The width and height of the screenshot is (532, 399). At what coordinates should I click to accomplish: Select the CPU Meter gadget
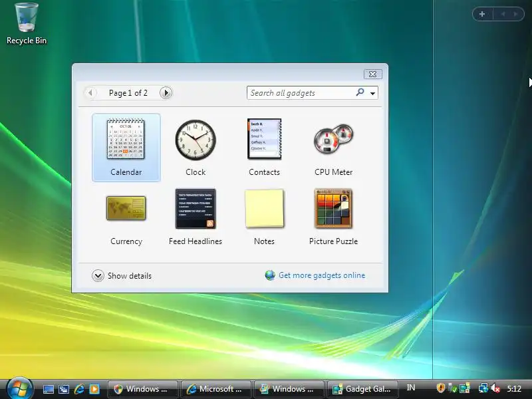334,148
